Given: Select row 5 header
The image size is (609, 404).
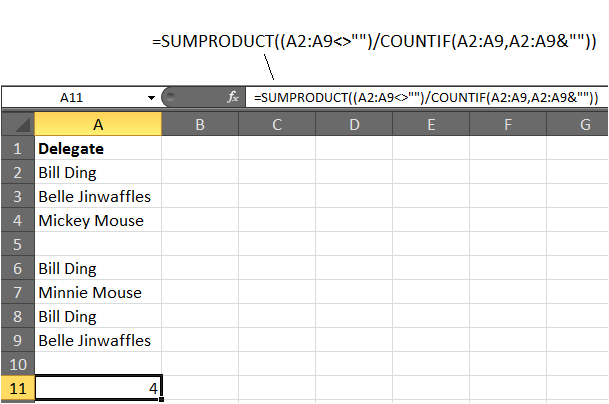Looking at the screenshot, I should coord(18,244).
